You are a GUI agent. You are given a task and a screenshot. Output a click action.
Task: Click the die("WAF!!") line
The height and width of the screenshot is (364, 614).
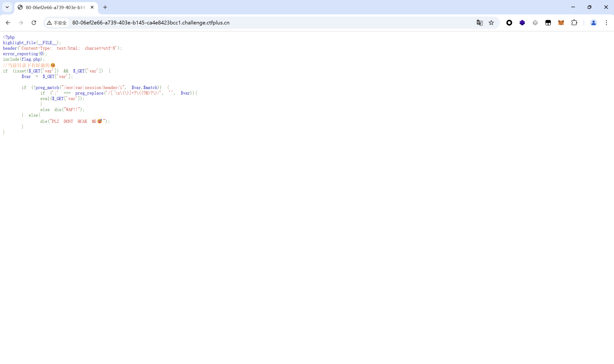coord(62,110)
